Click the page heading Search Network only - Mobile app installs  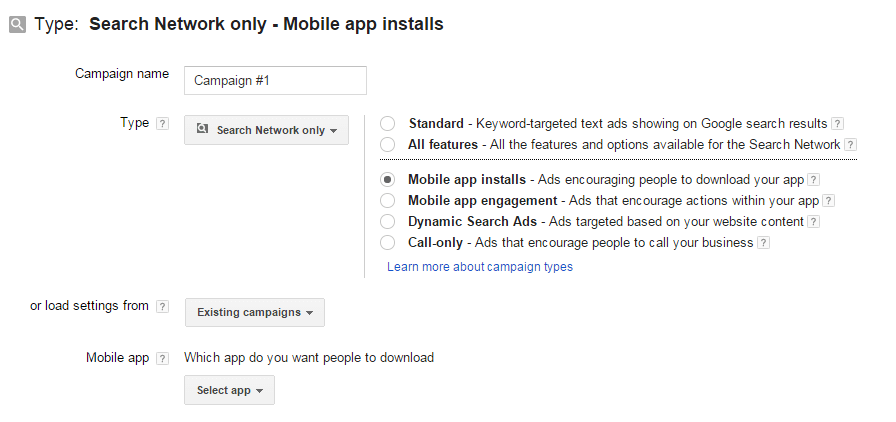[x=266, y=24]
